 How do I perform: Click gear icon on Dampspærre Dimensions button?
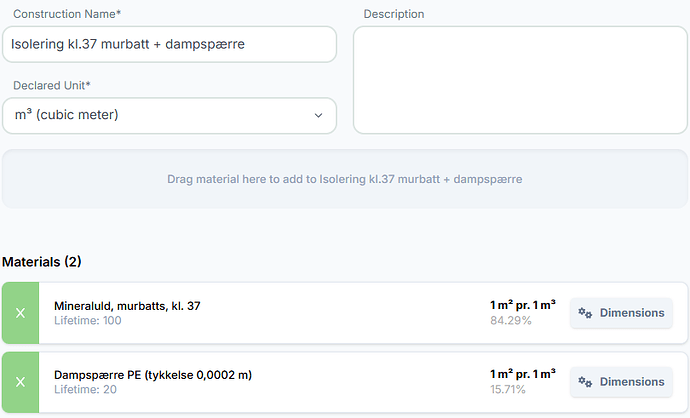click(x=586, y=382)
